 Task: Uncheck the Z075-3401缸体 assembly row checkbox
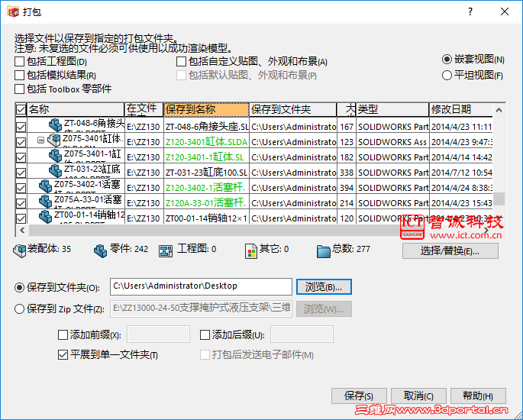pos(21,142)
